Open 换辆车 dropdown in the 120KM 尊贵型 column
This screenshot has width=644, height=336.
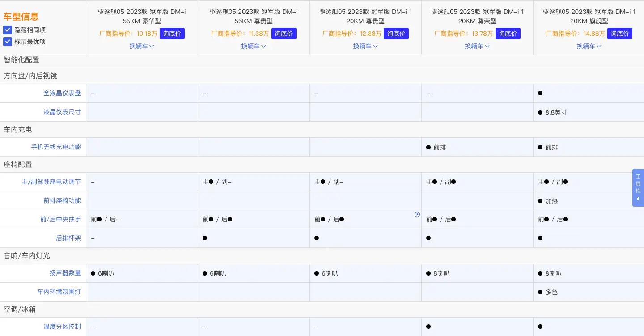click(x=365, y=46)
